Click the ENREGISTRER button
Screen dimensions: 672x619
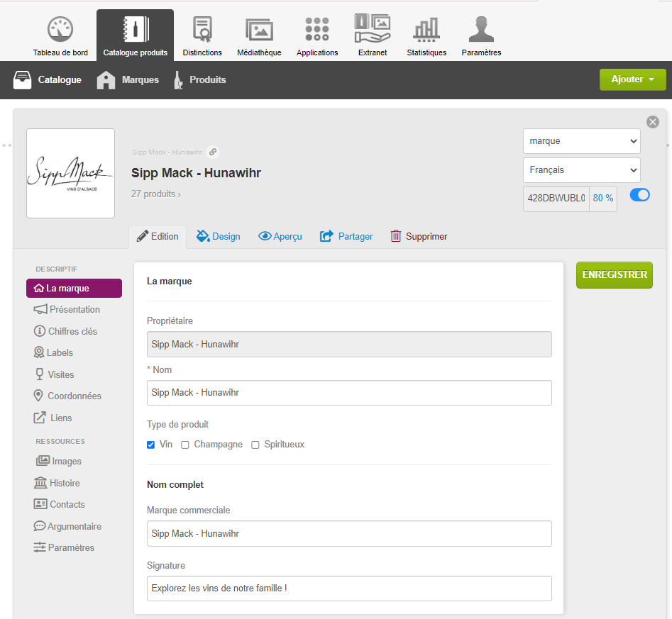[615, 275]
